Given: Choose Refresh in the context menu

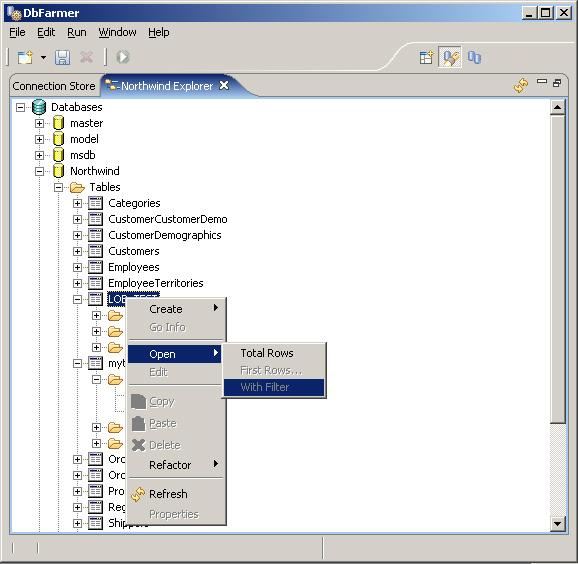Looking at the screenshot, I should tap(176, 494).
